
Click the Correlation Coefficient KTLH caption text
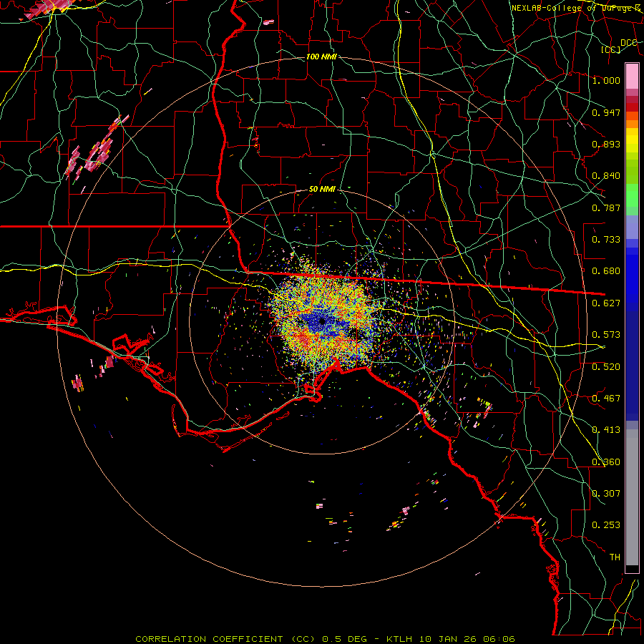tap(325, 639)
